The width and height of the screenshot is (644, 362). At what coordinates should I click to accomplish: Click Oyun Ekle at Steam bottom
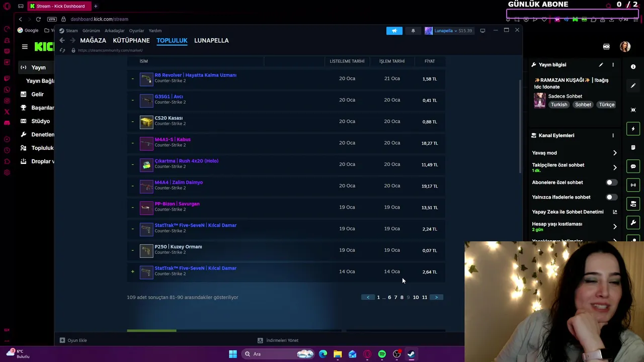tap(73, 340)
